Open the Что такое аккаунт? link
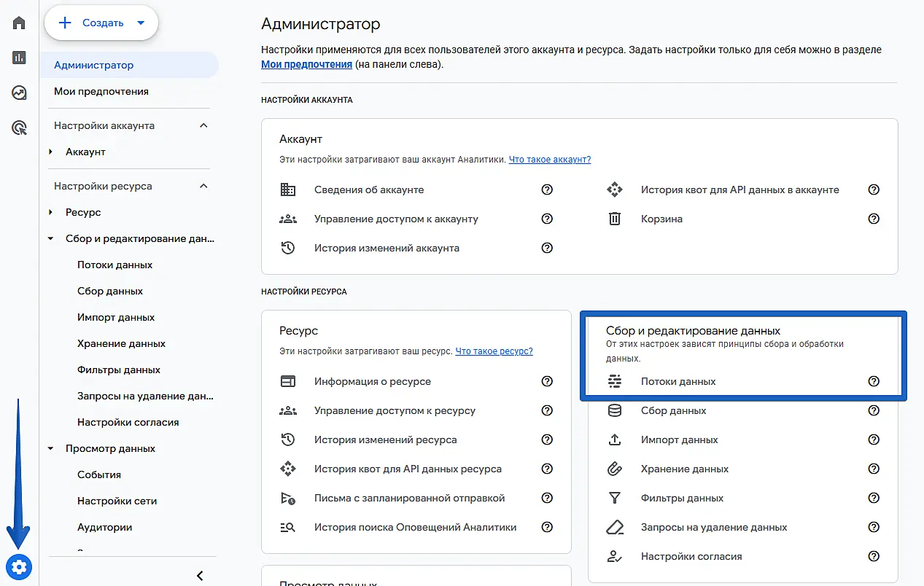This screenshot has width=924, height=586. tap(550, 159)
